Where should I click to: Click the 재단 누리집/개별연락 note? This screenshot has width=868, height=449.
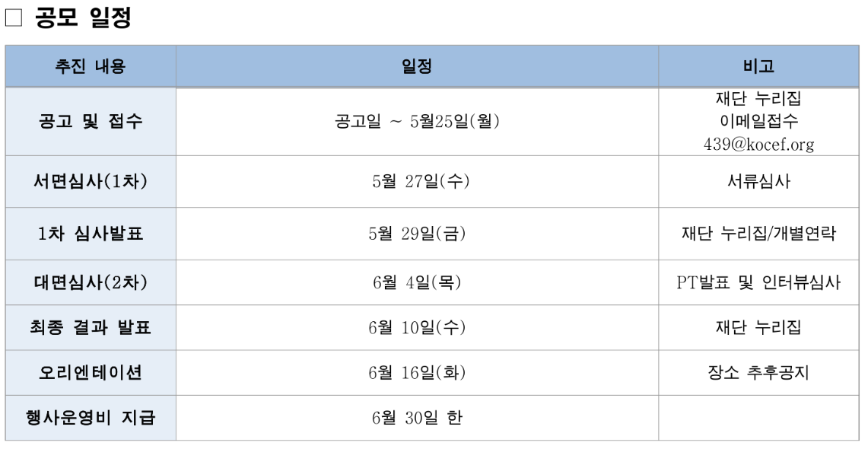pos(758,234)
